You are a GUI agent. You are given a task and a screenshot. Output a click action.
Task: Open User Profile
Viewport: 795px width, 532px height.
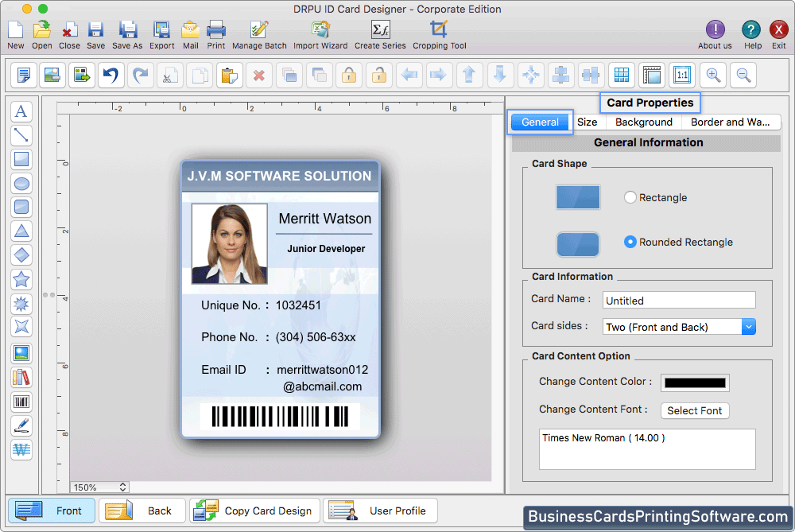(x=380, y=511)
